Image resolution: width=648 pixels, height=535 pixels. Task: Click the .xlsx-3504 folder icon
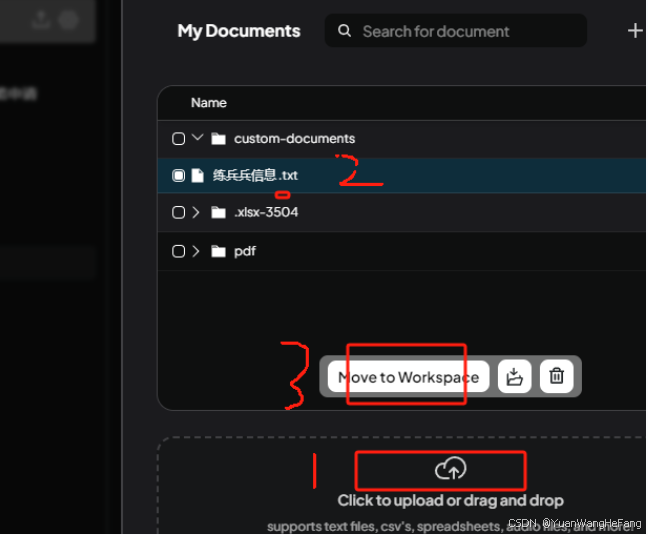tap(218, 213)
